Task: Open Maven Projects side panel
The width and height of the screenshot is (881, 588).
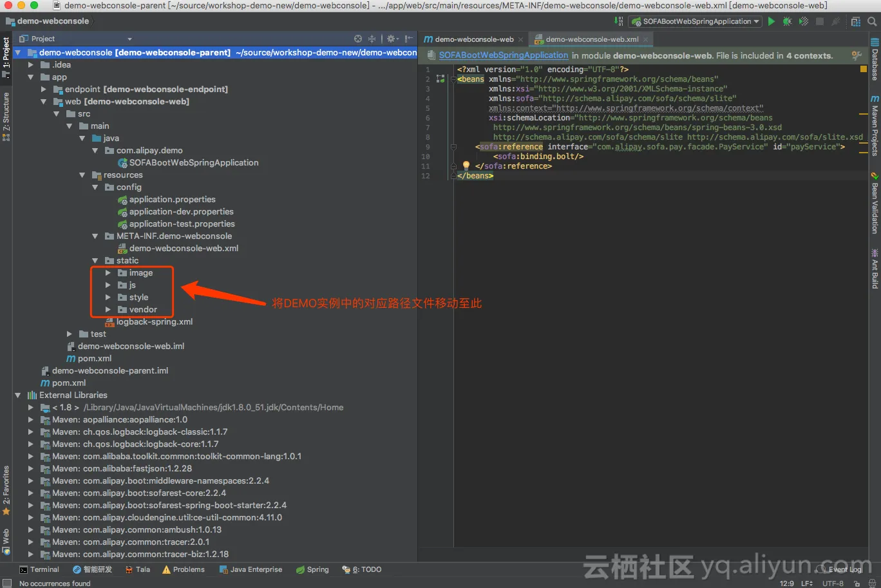Action: (875, 126)
